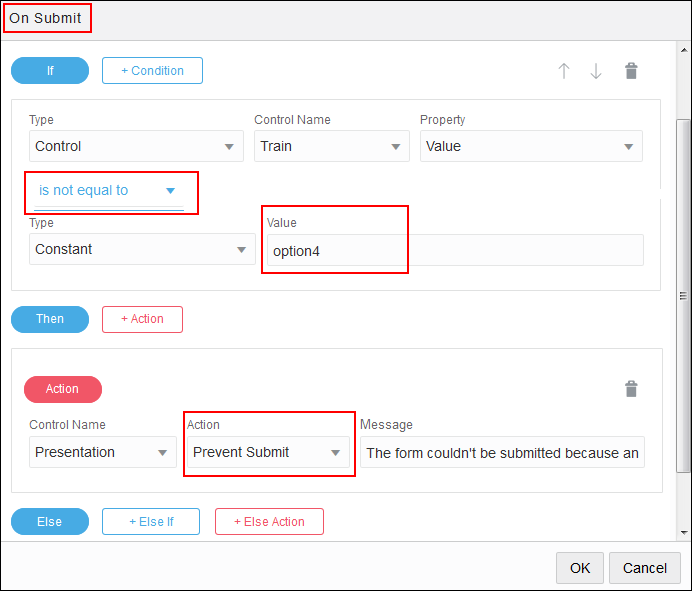Cancel the On Submit dialog
Viewport: 692px width, 591px height.
(644, 568)
